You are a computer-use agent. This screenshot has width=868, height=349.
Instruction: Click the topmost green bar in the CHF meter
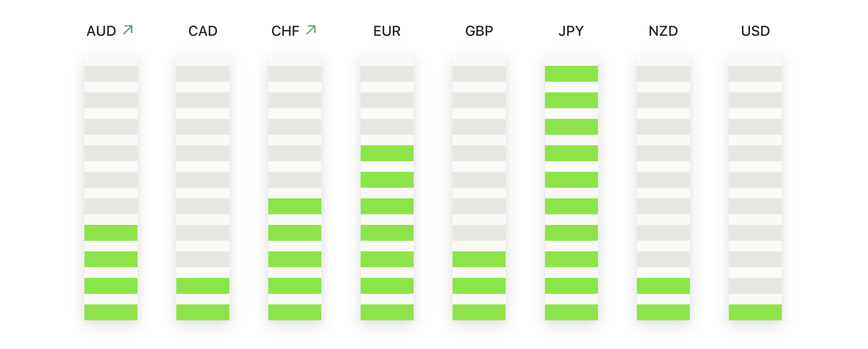[x=295, y=206]
